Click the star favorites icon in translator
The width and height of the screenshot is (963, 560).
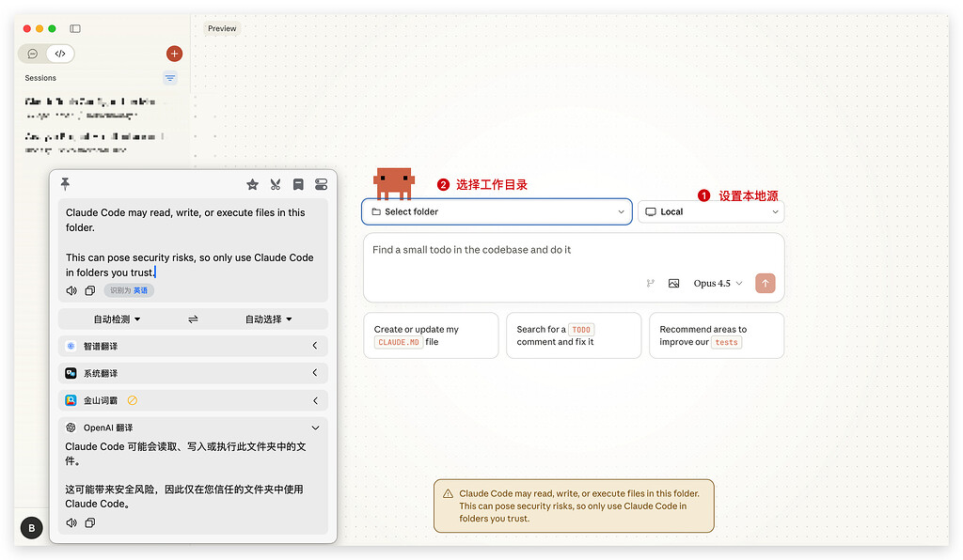[x=252, y=184]
